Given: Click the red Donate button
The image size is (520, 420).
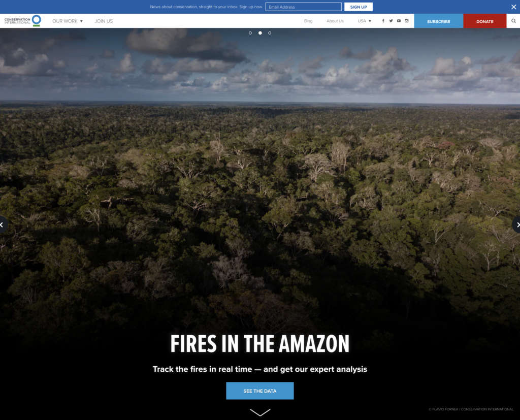Looking at the screenshot, I should [485, 21].
